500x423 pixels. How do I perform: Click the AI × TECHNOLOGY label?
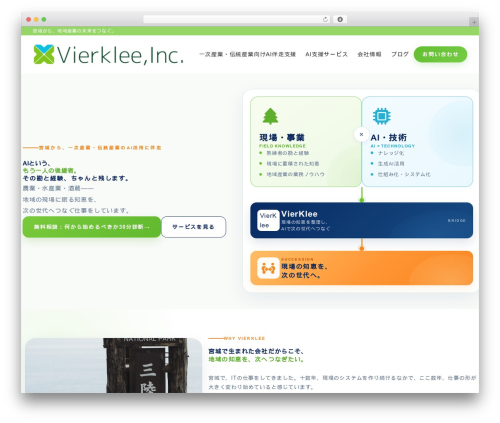(393, 146)
